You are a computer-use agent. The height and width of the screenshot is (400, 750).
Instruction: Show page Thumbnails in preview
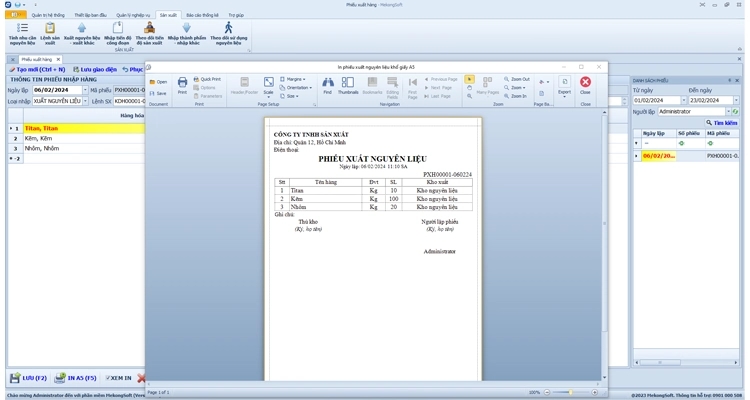tap(347, 85)
